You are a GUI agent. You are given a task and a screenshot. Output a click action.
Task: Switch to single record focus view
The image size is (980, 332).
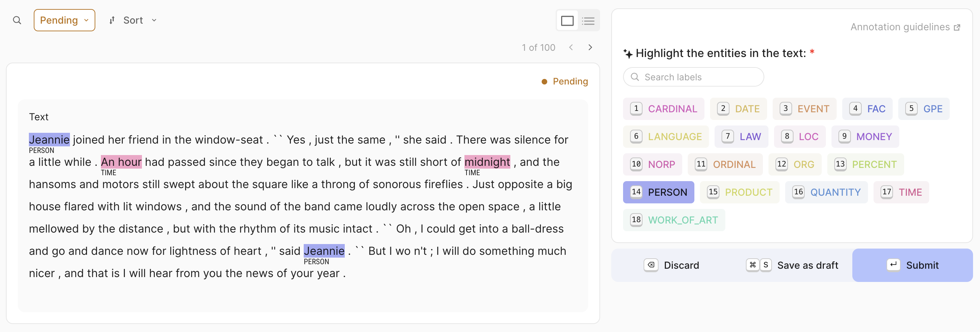(x=567, y=21)
